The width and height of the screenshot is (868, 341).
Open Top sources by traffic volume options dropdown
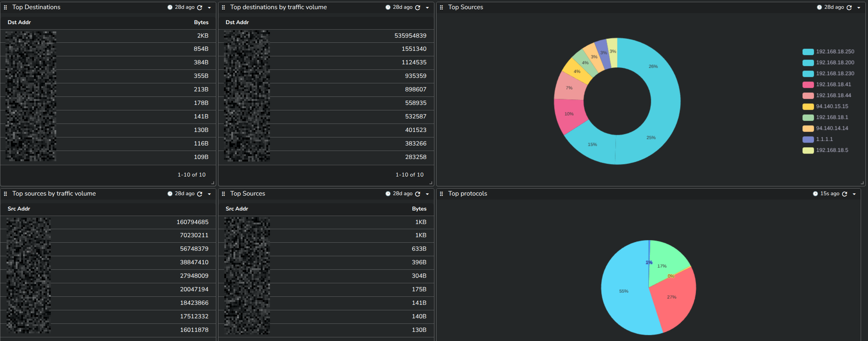[x=209, y=194]
